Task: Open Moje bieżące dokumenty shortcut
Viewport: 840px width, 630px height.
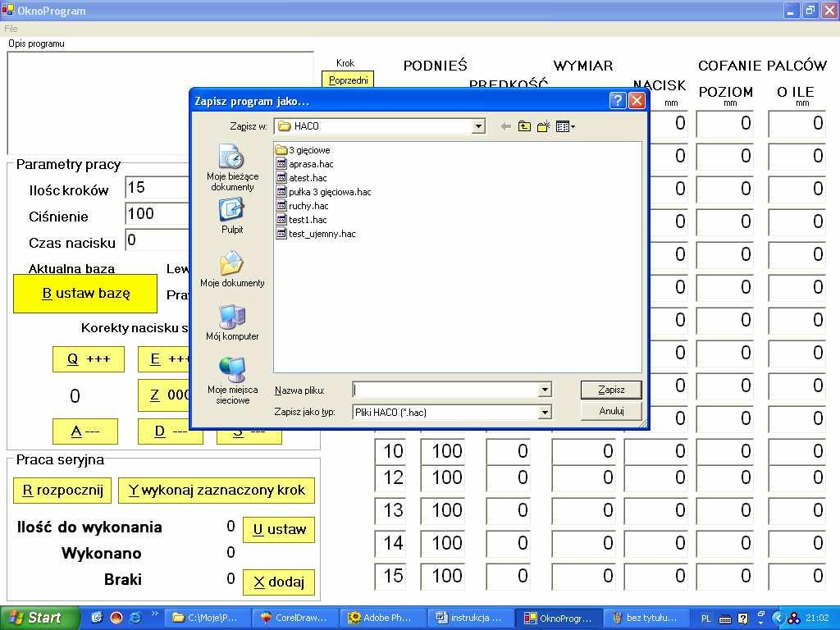Action: pos(232,167)
